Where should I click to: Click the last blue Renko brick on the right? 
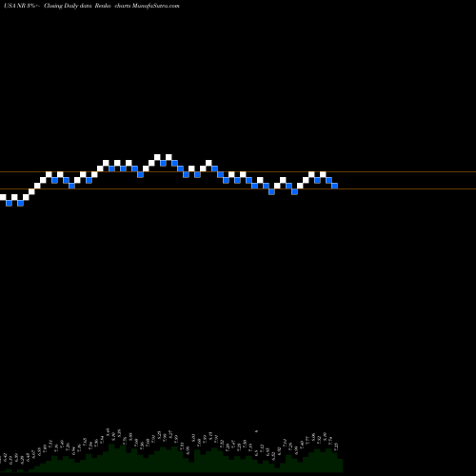334,186
